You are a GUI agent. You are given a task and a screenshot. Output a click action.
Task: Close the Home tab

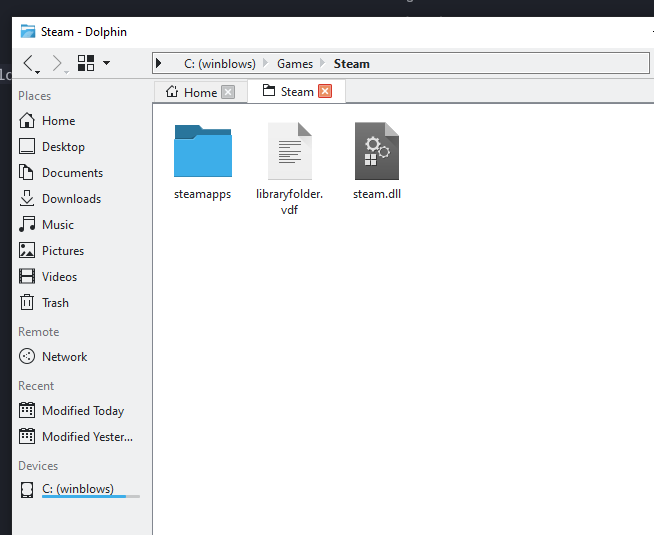(228, 92)
